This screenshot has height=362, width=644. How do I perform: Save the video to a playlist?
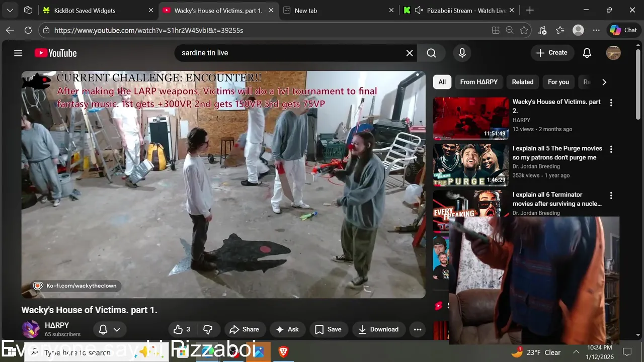coord(328,329)
